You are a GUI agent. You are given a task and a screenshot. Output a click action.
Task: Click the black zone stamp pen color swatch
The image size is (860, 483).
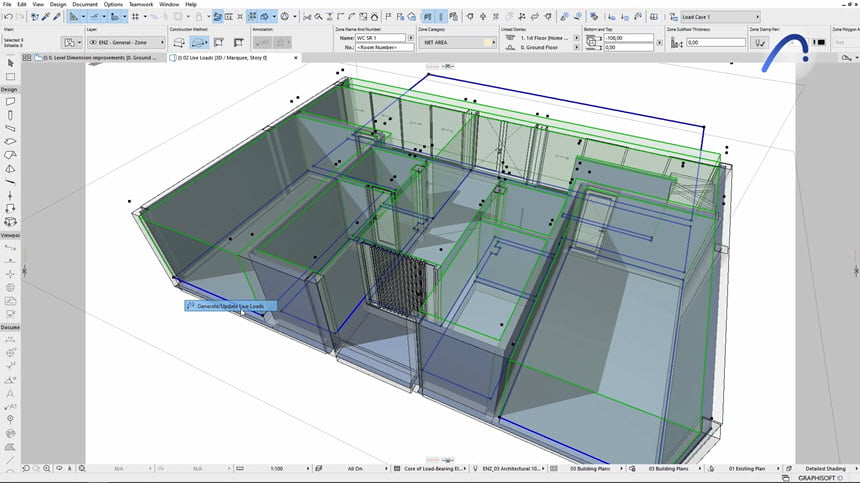821,42
